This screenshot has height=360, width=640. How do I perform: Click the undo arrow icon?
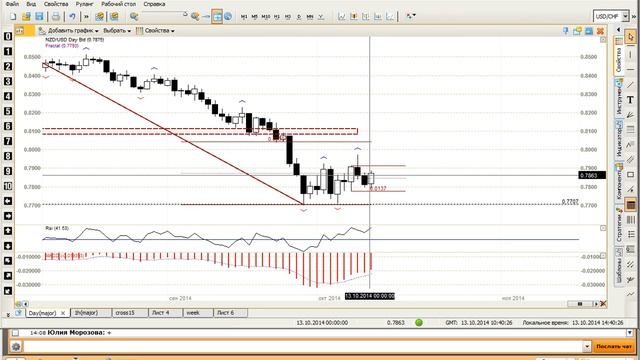tap(72, 16)
